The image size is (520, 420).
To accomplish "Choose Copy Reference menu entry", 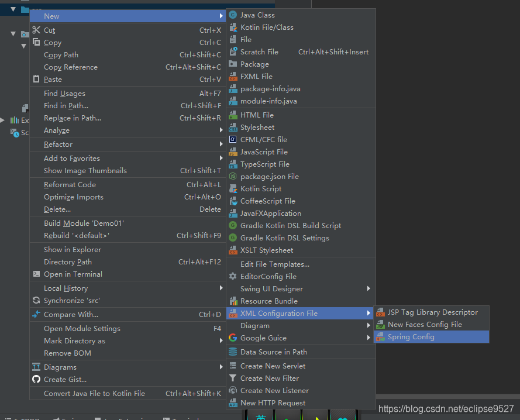I will (x=128, y=67).
